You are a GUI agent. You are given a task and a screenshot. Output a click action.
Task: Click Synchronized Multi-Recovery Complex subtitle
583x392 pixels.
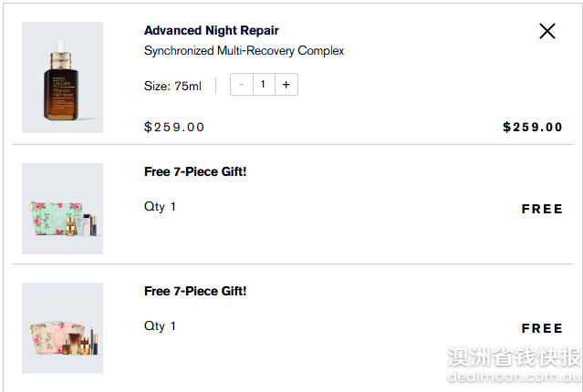[x=244, y=50]
